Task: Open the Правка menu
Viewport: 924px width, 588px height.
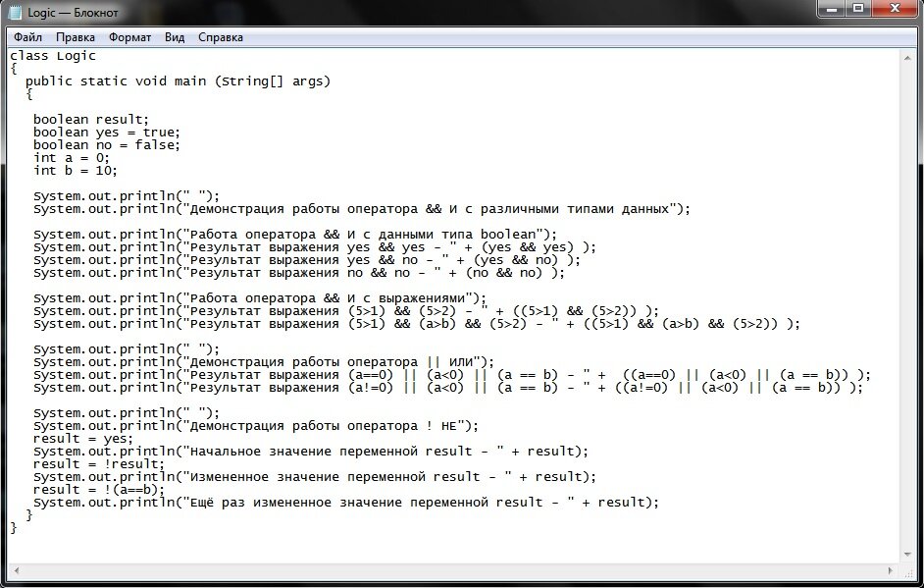Action: tap(75, 37)
